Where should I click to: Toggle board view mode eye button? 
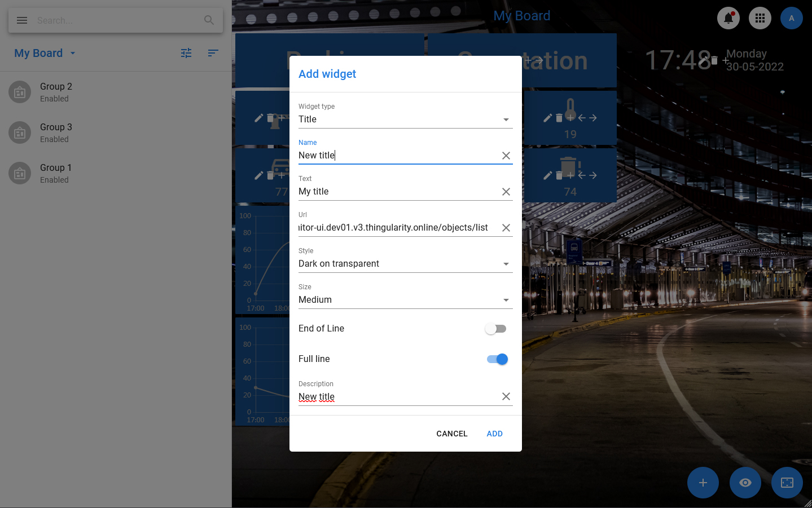[745, 483]
